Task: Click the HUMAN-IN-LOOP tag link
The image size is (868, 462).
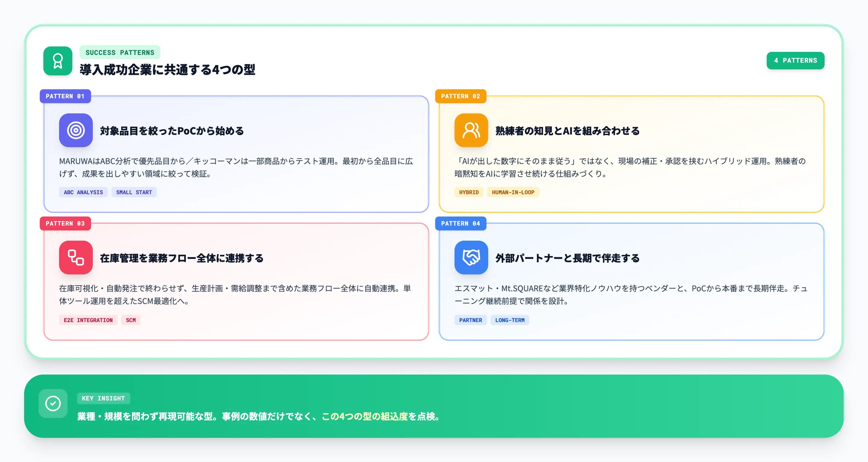Action: (x=513, y=192)
